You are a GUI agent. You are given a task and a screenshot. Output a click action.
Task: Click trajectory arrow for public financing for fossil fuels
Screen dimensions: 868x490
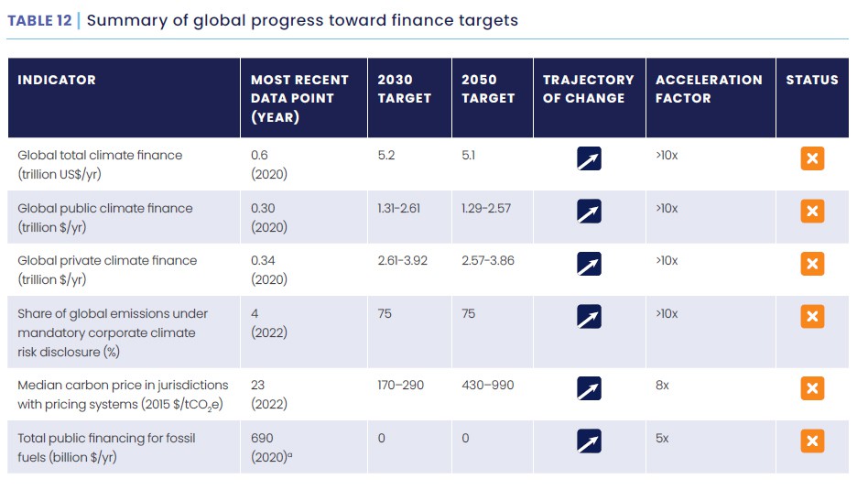click(x=589, y=441)
